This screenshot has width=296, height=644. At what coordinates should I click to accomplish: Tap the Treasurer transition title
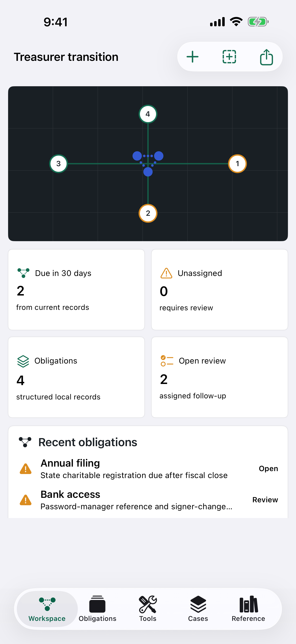pyautogui.click(x=66, y=57)
